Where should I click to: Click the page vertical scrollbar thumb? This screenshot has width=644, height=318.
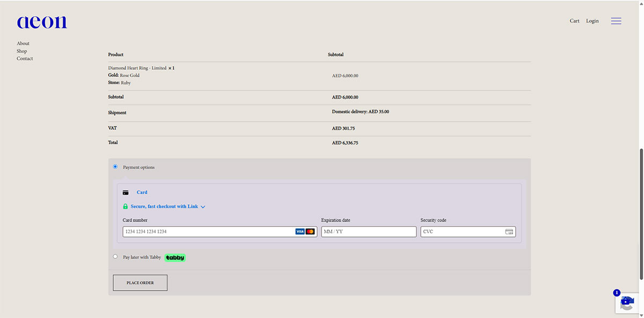(x=641, y=213)
